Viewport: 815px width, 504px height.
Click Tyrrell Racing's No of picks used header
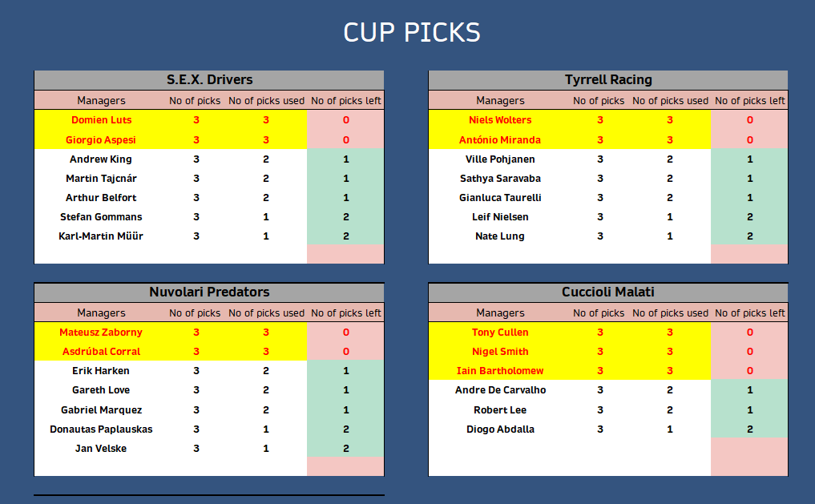(x=670, y=100)
